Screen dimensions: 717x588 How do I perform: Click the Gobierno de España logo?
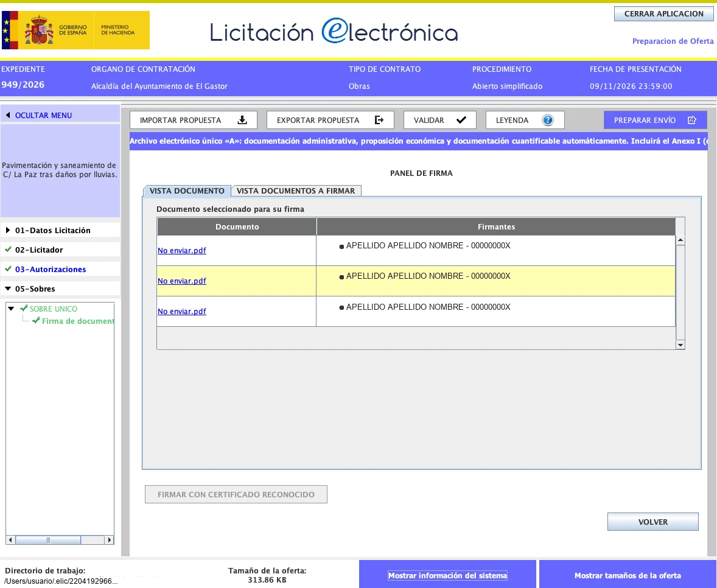(75, 30)
